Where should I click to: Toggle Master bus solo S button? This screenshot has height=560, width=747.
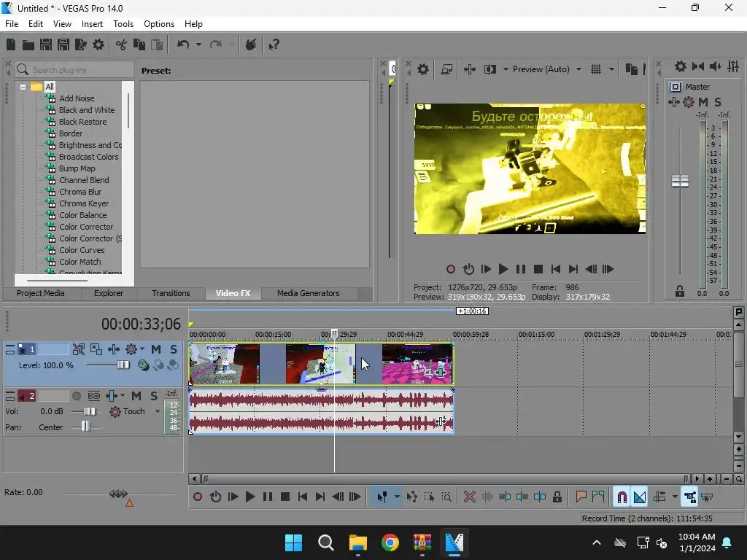pyautogui.click(x=718, y=102)
